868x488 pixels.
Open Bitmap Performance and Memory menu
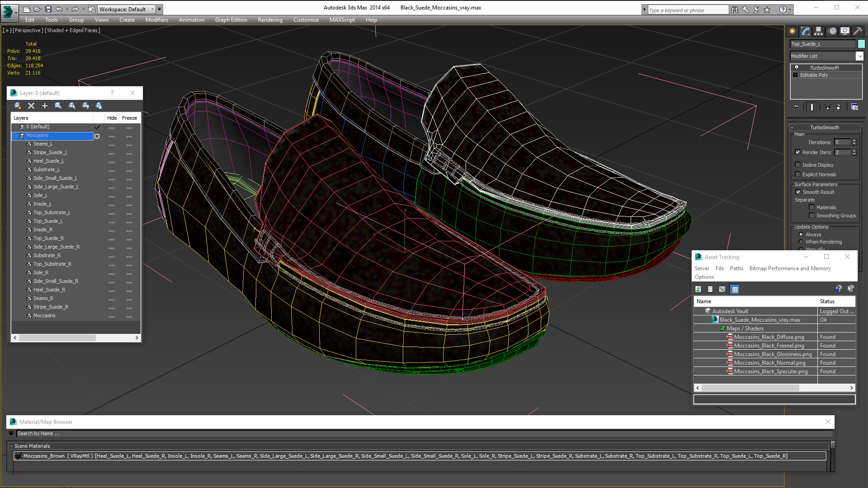[x=790, y=268]
